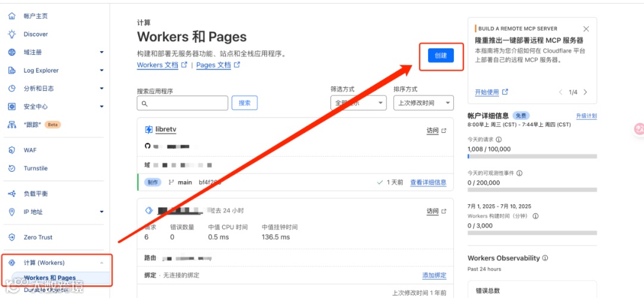
Task: Open the Workers 文档 link
Action: (x=157, y=65)
